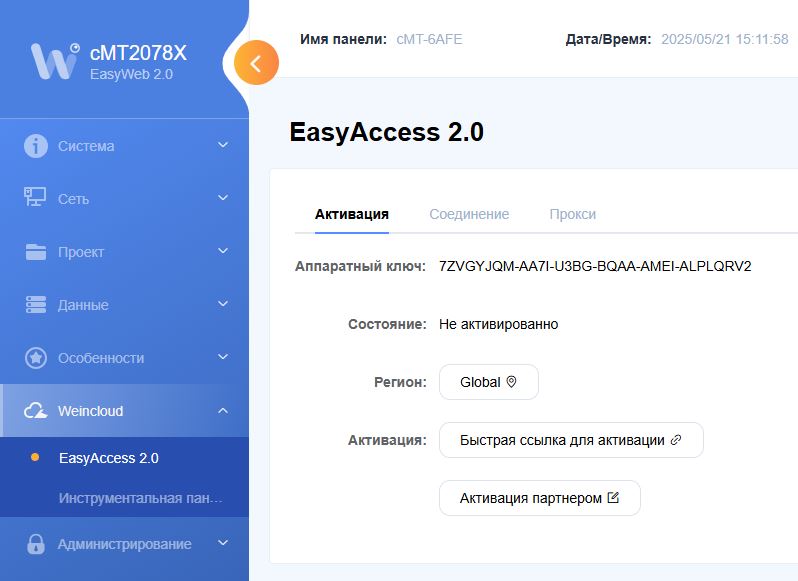
Task: Switch to the Соединение tab
Action: coord(469,214)
